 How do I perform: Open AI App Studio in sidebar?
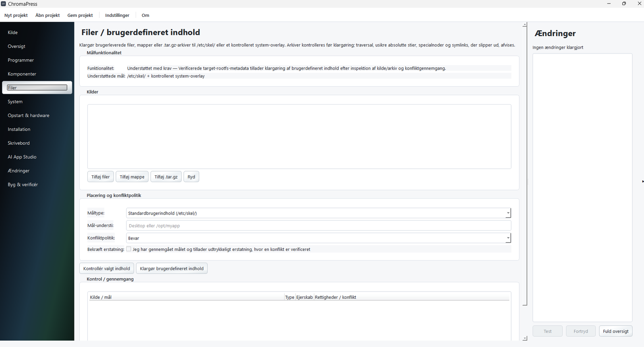pos(37,157)
